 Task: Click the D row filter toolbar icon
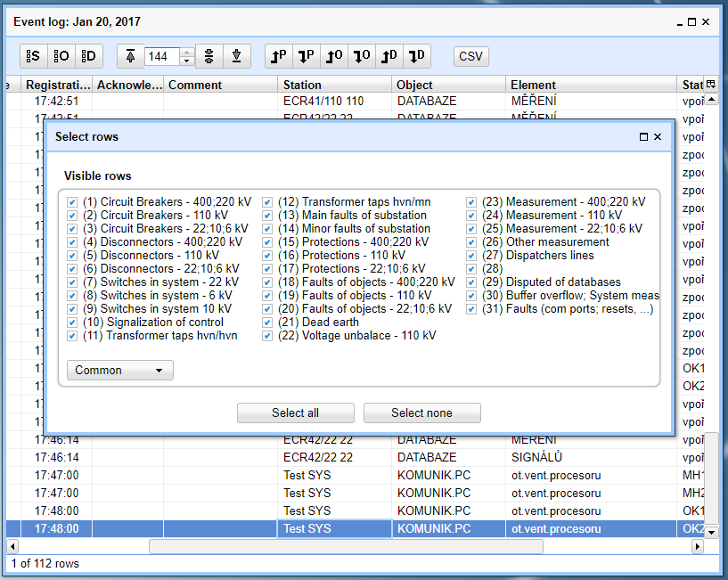point(89,56)
